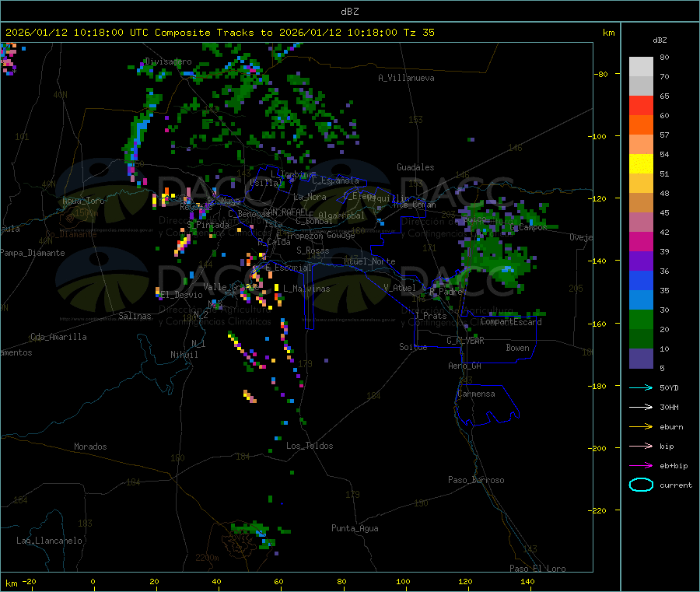Select the 60 dBZ red swatch

tap(641, 105)
